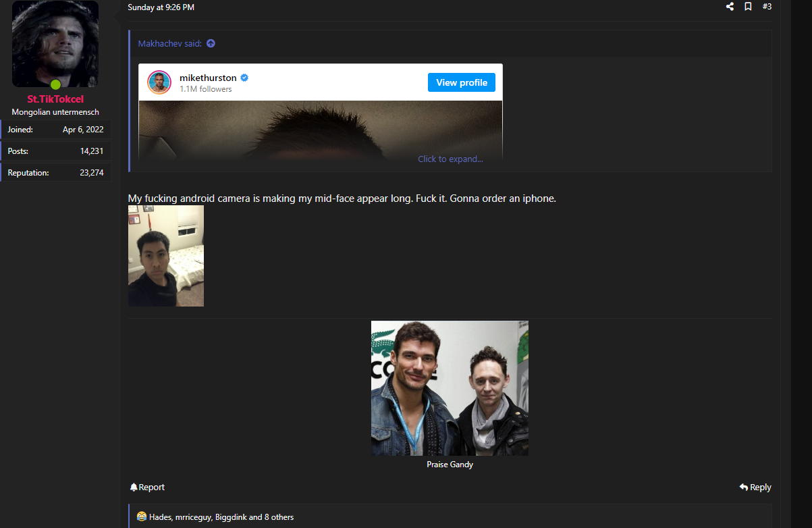Viewport: 812px width, 528px height.
Task: Click reaction user Biggdink
Action: (x=231, y=517)
